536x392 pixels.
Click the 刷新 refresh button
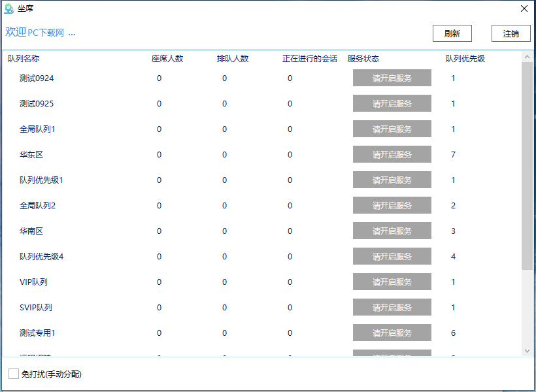452,33
